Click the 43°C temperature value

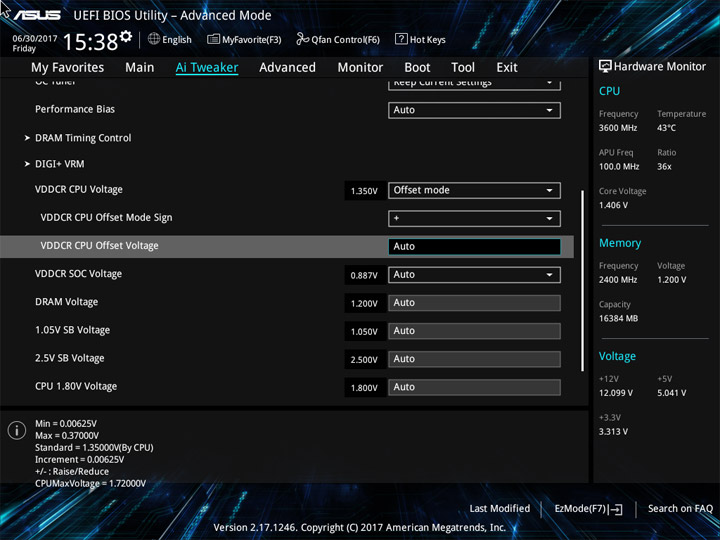tap(666, 128)
